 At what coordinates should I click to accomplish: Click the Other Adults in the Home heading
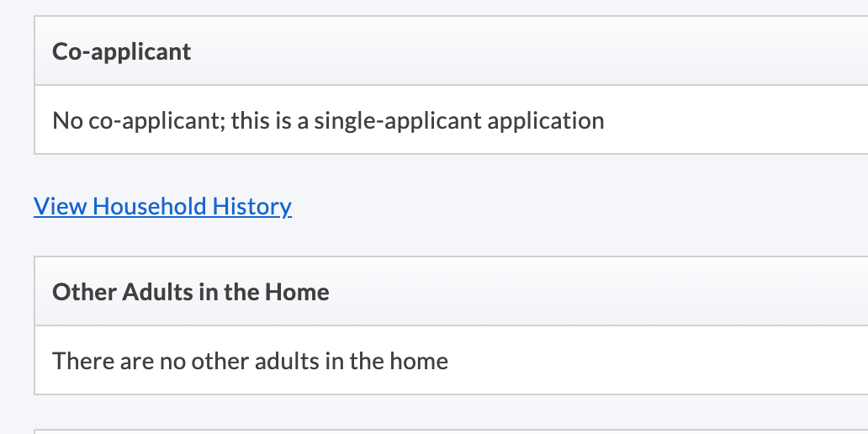tap(190, 293)
